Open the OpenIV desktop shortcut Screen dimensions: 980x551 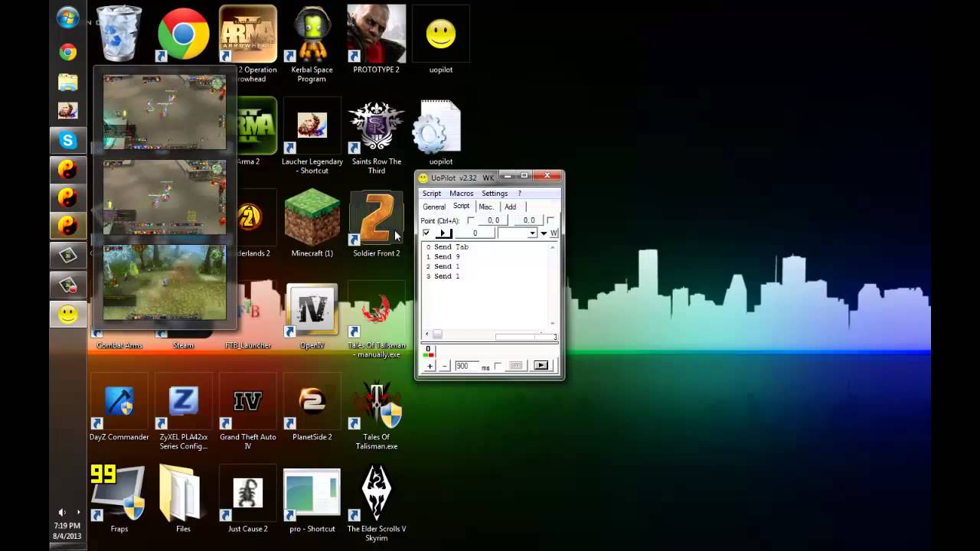click(312, 316)
